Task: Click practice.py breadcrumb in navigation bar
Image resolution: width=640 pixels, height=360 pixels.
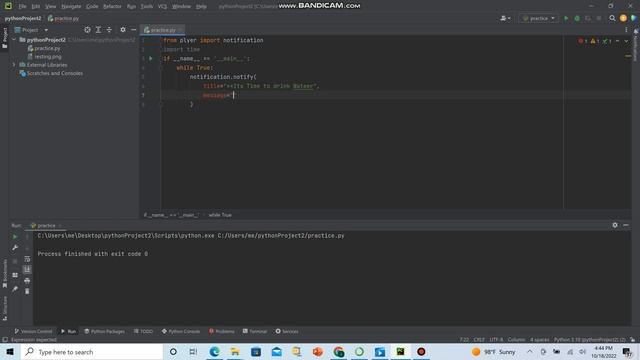Action: (63, 18)
